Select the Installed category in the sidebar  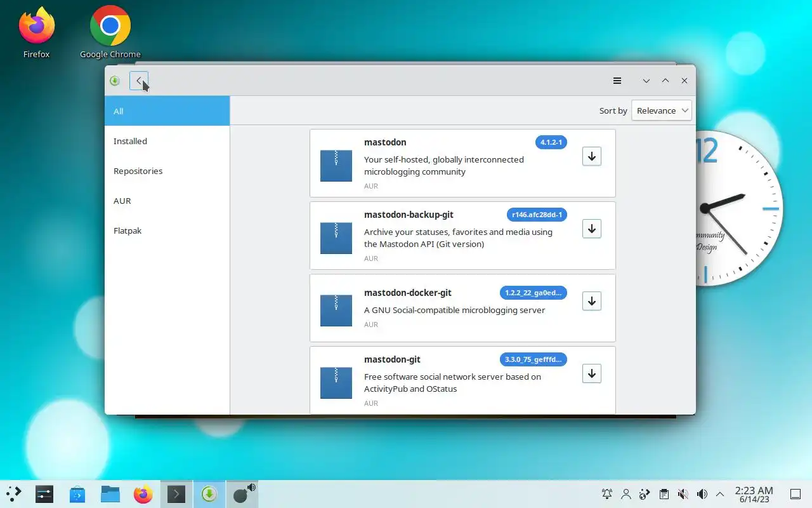(x=167, y=141)
